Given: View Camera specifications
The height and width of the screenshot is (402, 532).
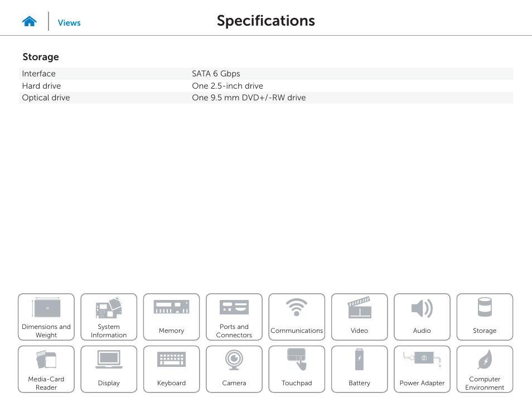Looking at the screenshot, I should point(234,369).
